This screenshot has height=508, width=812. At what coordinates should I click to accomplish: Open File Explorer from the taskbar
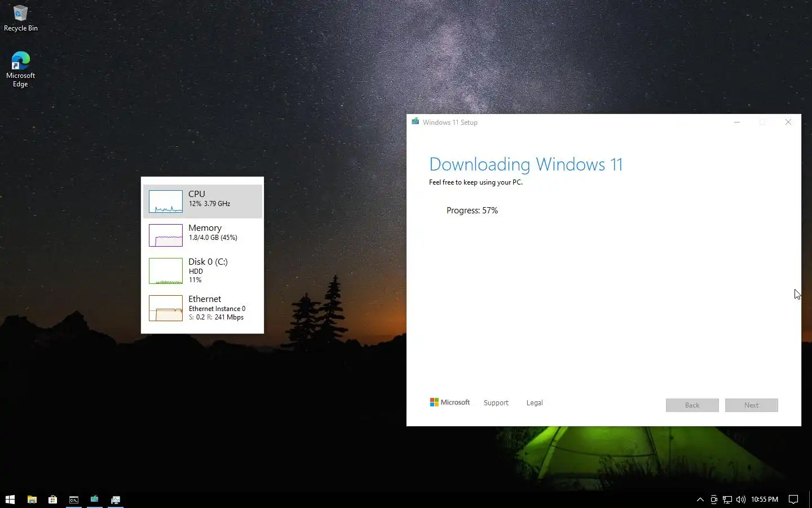pos(32,500)
